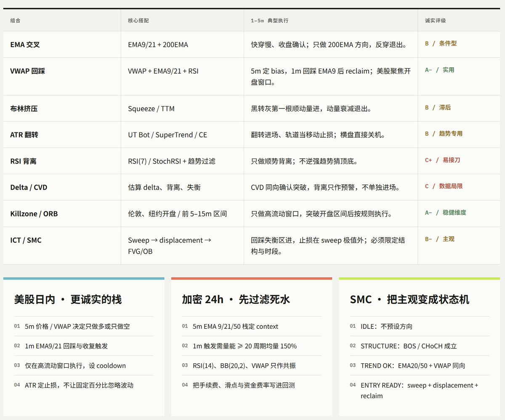
Task: Click the 加密 24h · 先过滤死水 card heading
Action: 236,299
